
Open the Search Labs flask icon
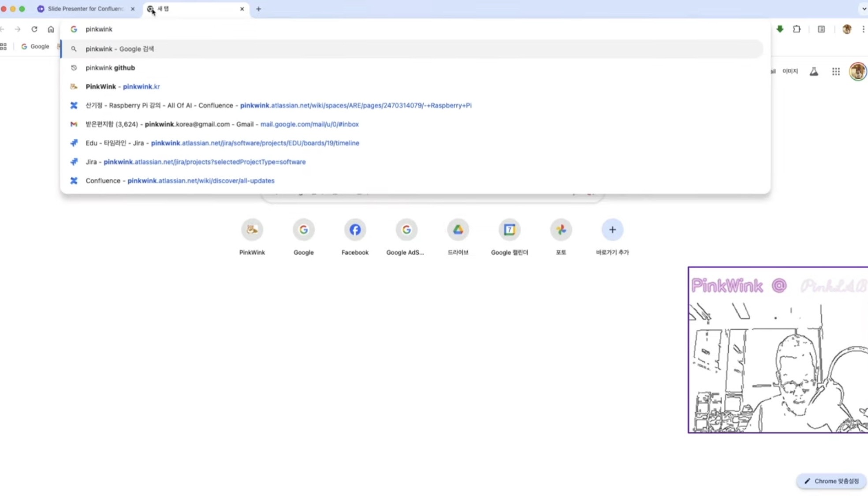point(814,71)
